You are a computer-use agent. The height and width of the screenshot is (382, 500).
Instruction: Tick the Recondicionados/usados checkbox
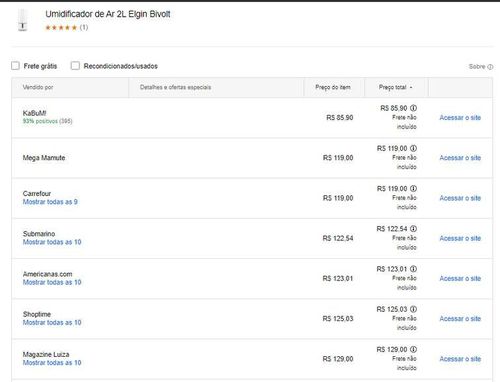click(x=75, y=66)
